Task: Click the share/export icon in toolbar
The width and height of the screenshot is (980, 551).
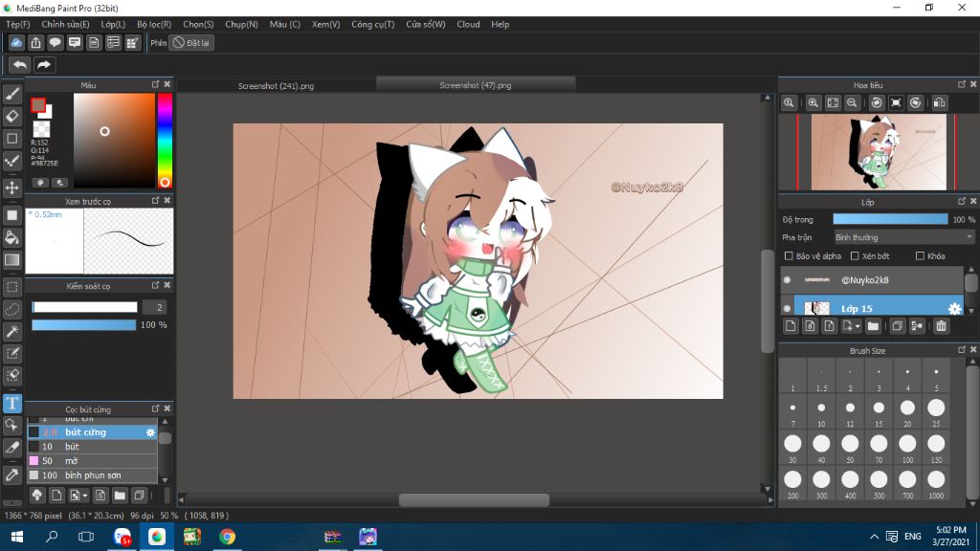Action: 35,42
